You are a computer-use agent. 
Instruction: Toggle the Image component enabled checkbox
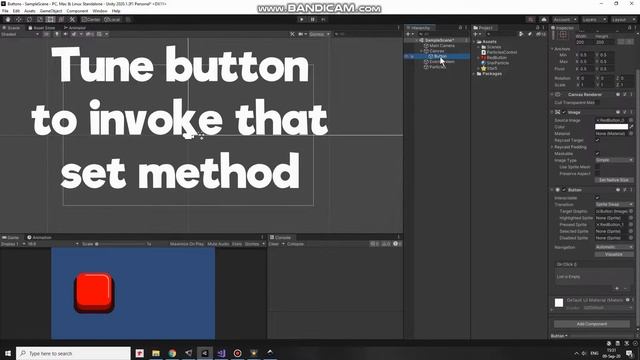564,112
